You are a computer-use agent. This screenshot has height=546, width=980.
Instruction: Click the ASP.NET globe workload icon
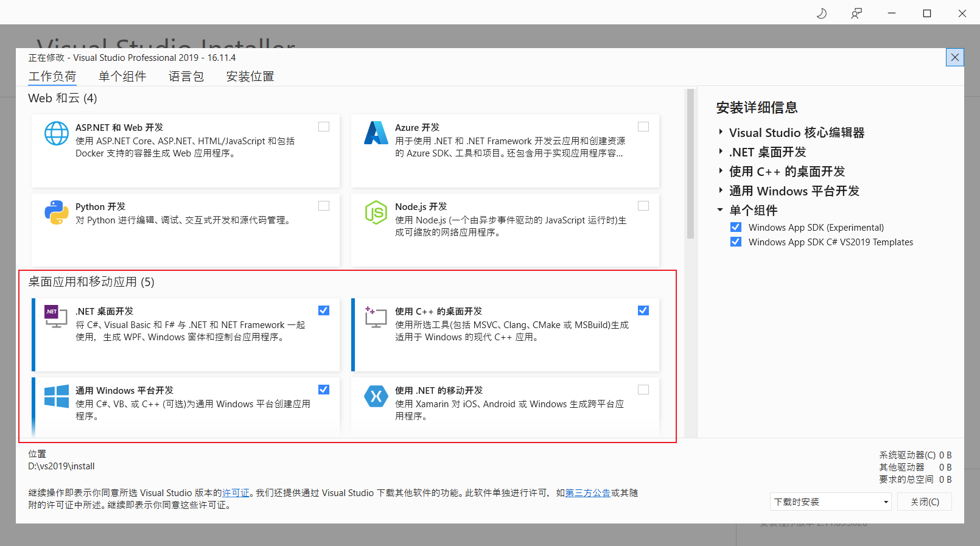57,133
